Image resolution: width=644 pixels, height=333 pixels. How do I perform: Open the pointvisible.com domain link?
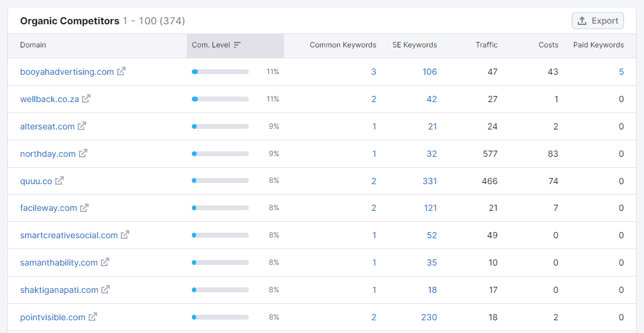(x=53, y=317)
